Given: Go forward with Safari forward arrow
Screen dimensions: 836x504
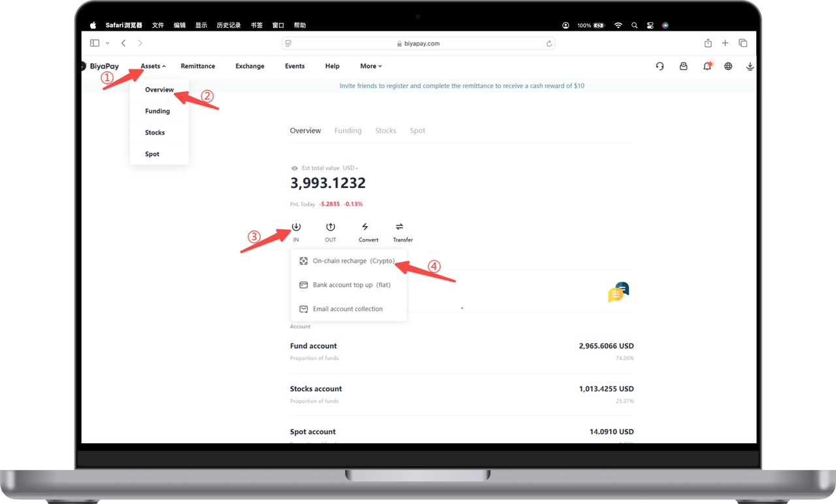Looking at the screenshot, I should click(140, 43).
